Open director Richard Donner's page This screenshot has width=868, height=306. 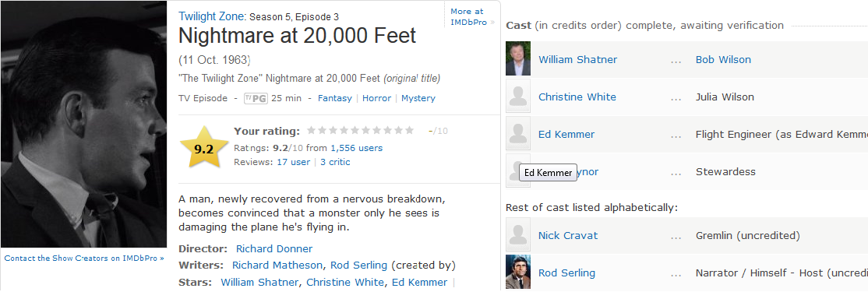click(274, 248)
